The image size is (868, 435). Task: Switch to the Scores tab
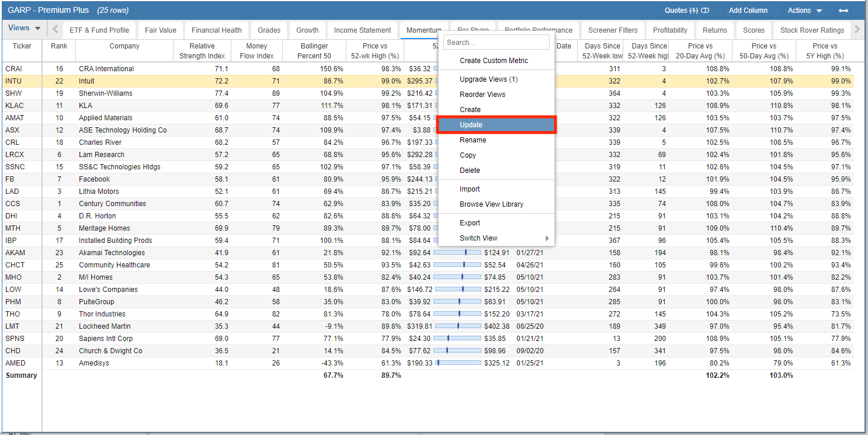(754, 30)
